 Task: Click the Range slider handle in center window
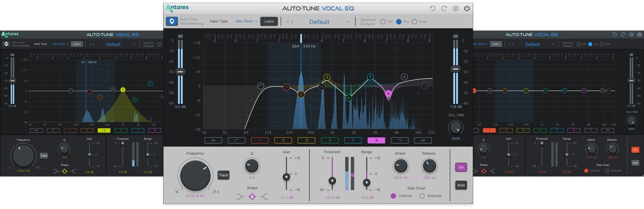click(x=367, y=182)
